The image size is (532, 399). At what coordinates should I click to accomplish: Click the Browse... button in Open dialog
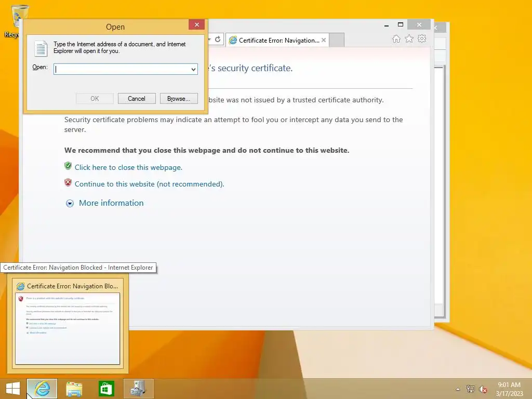pos(179,99)
